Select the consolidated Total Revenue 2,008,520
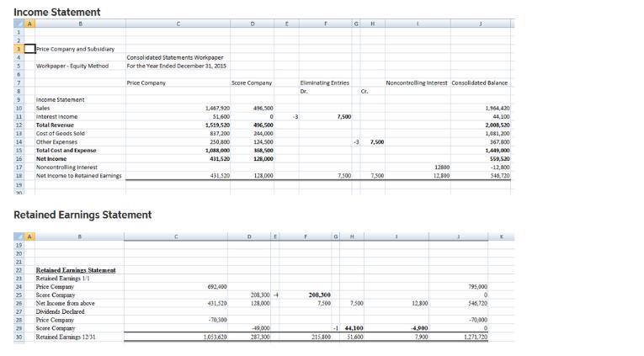The height and width of the screenshot is (356, 644). click(x=497, y=125)
